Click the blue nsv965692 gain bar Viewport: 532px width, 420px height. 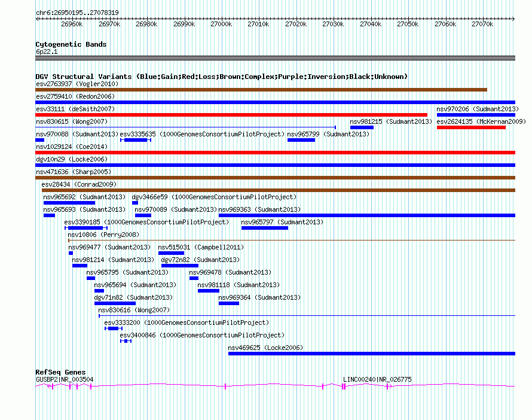69,203
